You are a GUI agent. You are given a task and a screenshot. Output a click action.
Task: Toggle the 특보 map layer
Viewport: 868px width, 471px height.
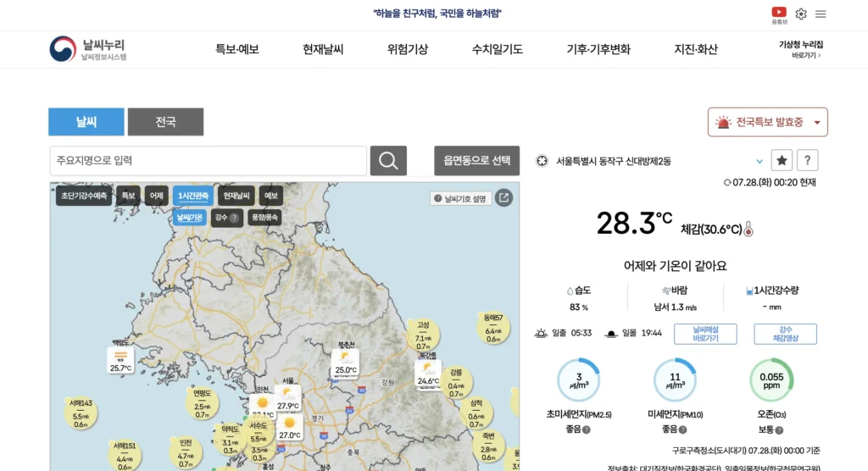click(128, 196)
